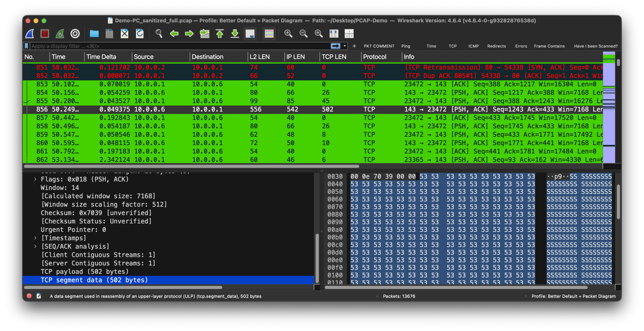
Task: Open the display filter history dropdown
Action: [x=345, y=46]
